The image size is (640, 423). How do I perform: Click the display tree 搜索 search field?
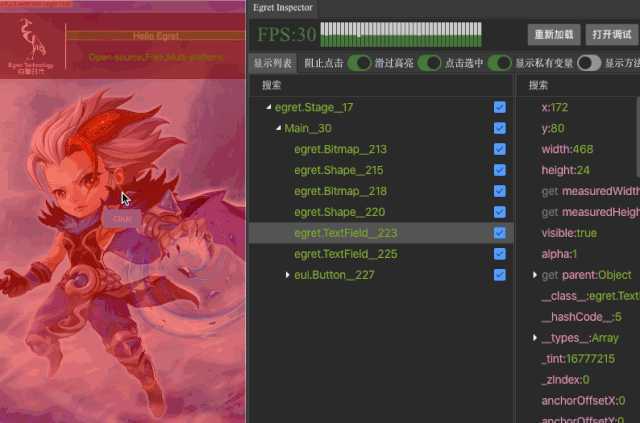point(381,85)
